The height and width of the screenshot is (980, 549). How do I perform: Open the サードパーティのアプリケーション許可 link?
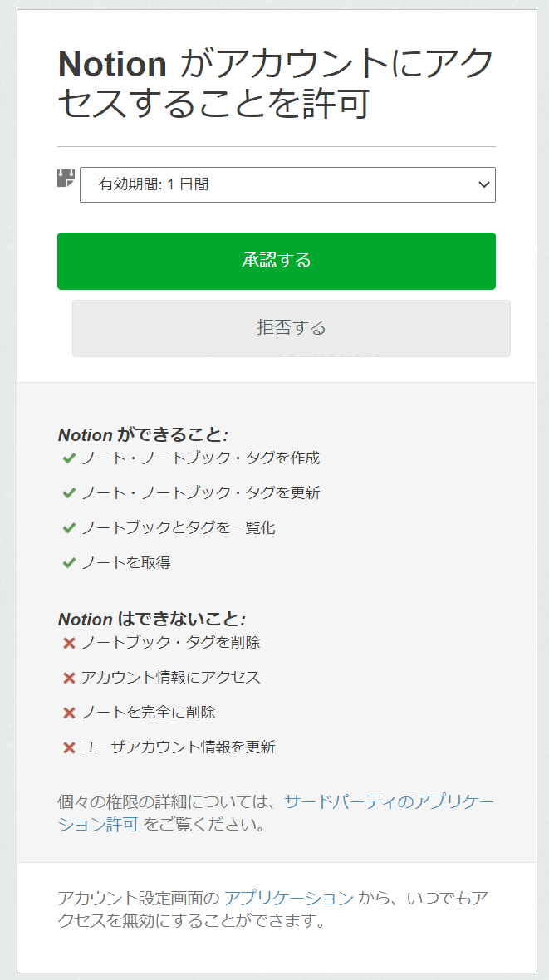[276, 812]
